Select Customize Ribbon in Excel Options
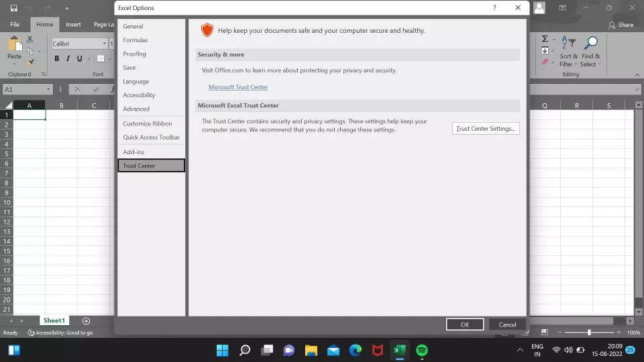 151,123
